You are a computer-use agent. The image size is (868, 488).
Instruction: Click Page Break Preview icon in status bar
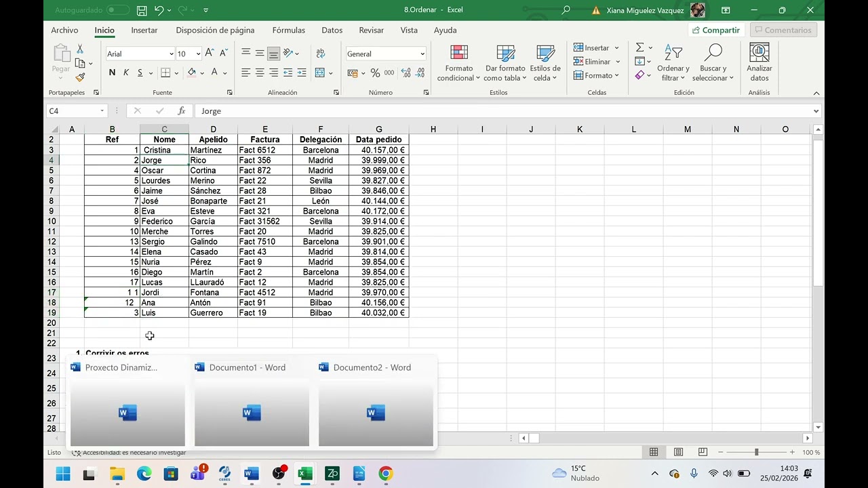pos(703,452)
